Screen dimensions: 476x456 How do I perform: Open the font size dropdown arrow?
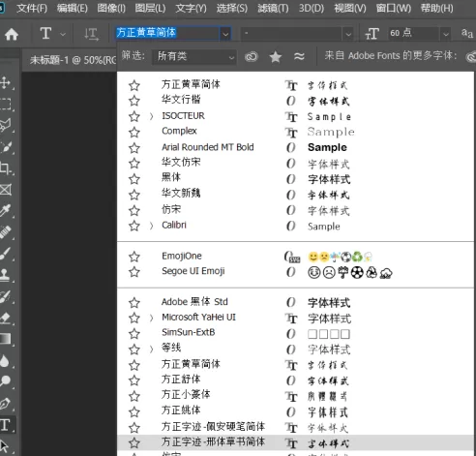click(446, 33)
